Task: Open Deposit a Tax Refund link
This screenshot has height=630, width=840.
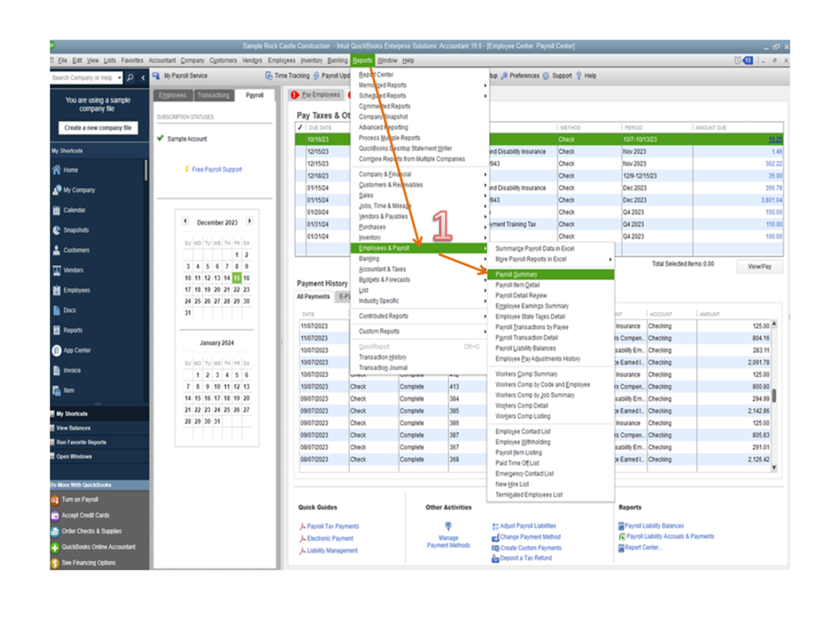Action: [526, 559]
